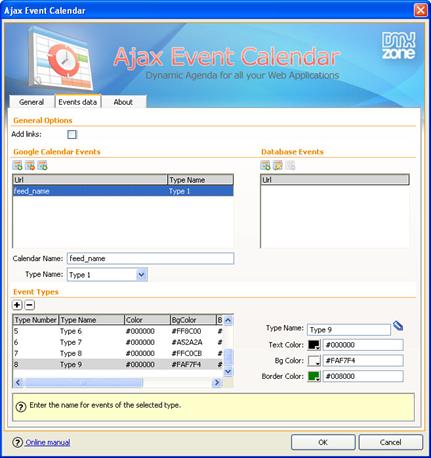Viewport: 431px width, 458px height.
Task: Select the Type 8 row in Event Types
Action: pyautogui.click(x=118, y=353)
